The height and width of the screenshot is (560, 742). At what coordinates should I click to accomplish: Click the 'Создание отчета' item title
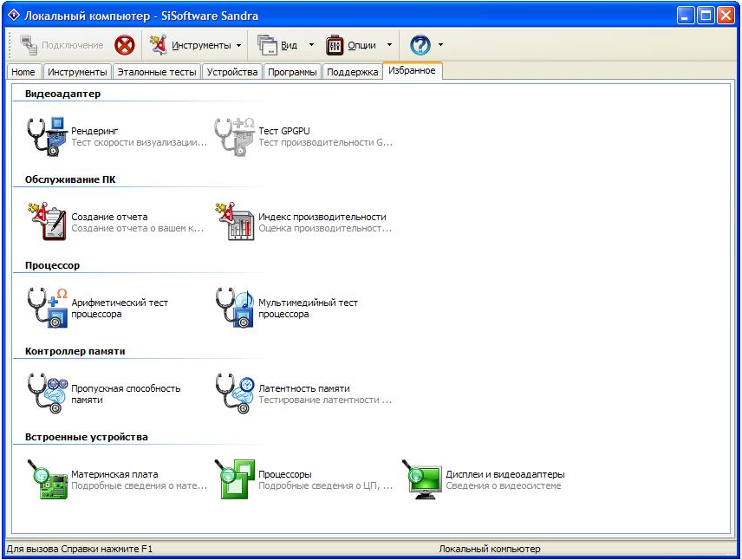[x=109, y=217]
